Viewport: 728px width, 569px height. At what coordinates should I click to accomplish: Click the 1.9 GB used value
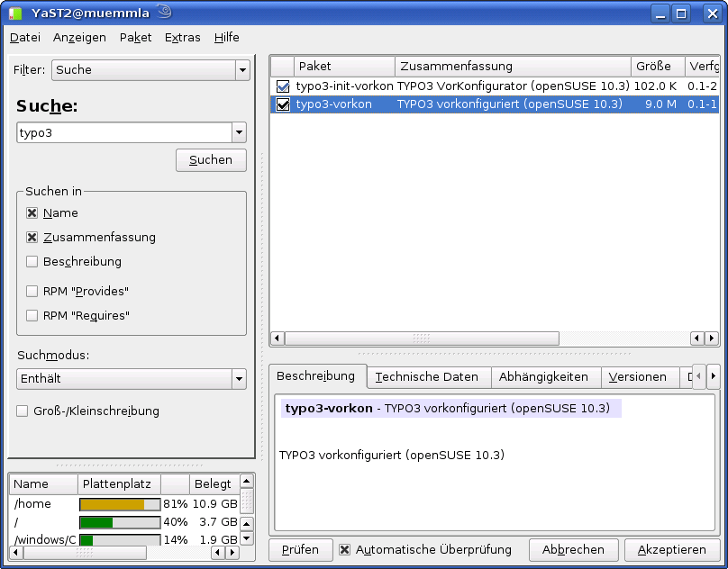coord(218,540)
